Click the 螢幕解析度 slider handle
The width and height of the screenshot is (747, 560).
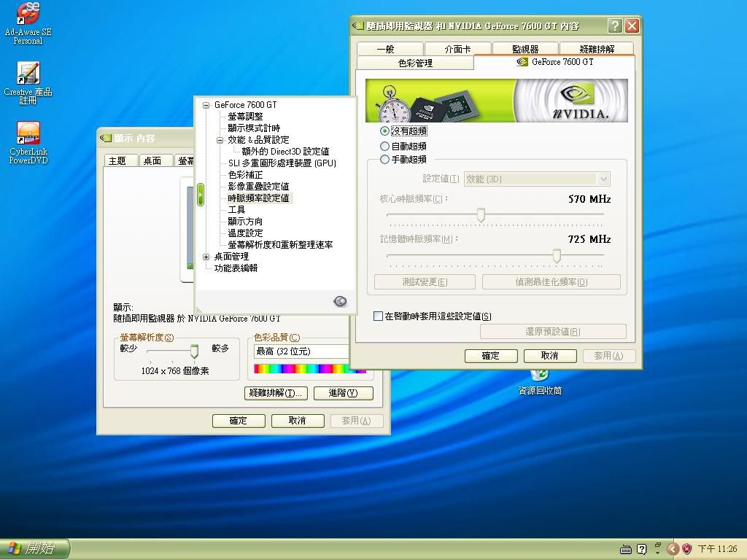194,351
